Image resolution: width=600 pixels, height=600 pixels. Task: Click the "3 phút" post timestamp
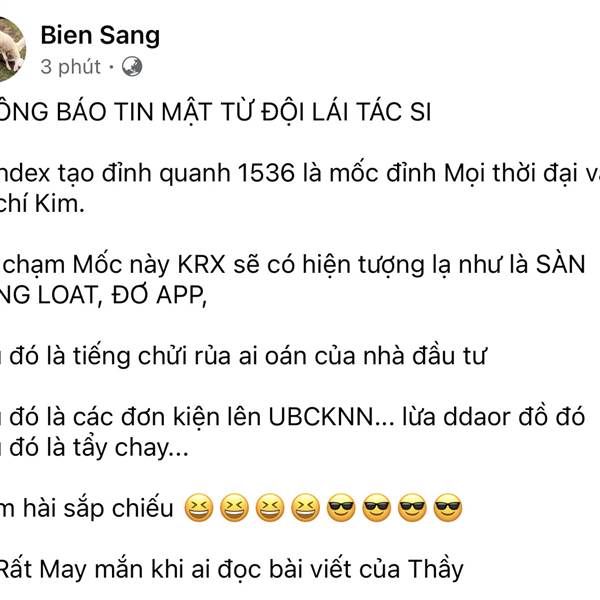[70, 67]
